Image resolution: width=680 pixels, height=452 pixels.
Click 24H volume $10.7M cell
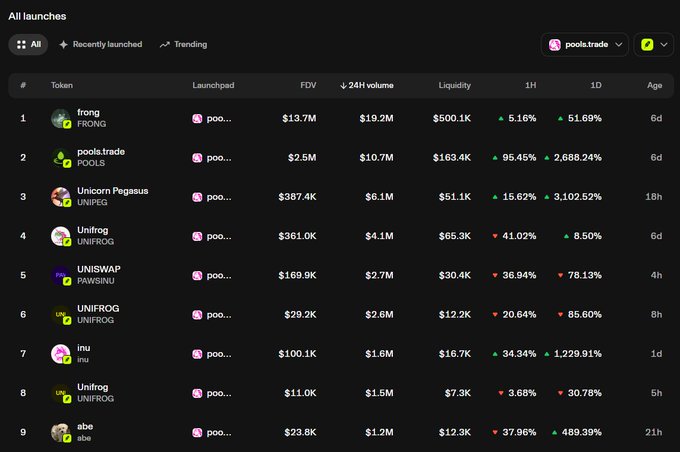pyautogui.click(x=376, y=157)
